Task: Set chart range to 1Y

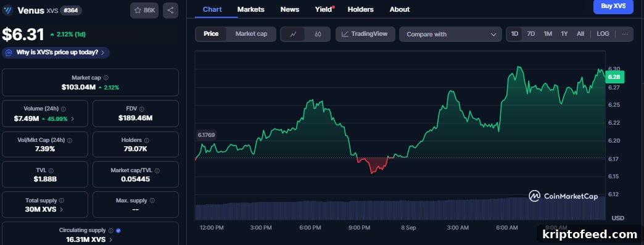Action: click(x=564, y=34)
